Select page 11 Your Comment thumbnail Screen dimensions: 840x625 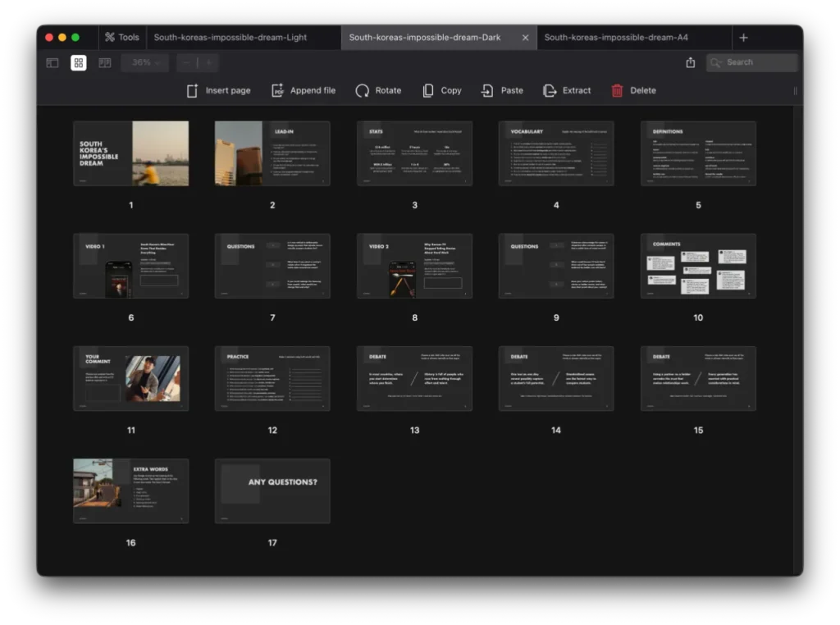130,379
